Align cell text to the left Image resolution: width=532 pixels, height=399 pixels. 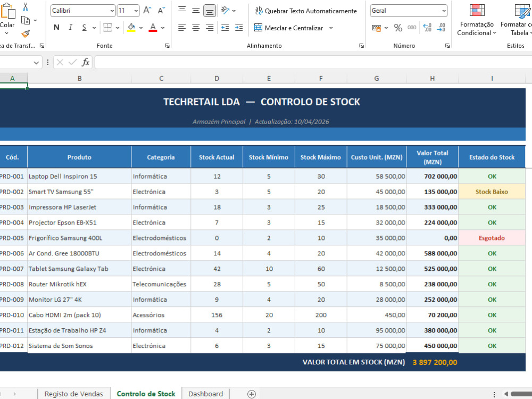click(182, 28)
